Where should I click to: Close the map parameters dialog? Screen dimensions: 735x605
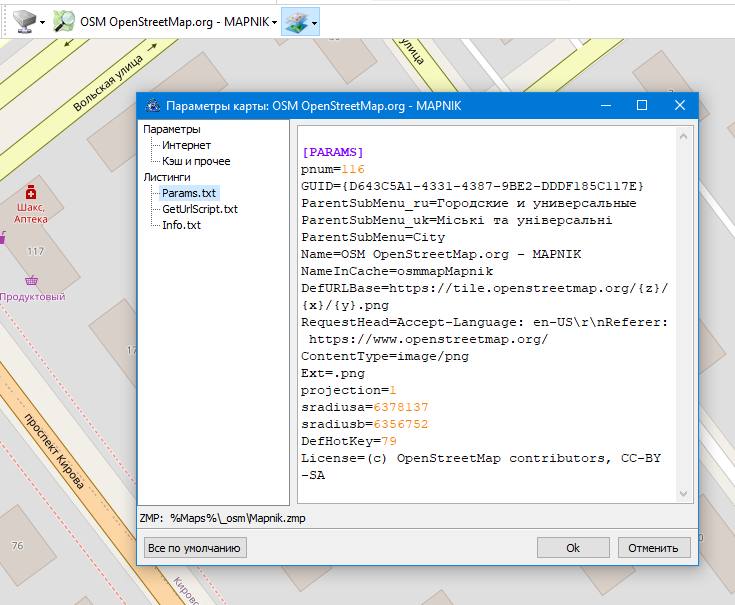pos(680,105)
